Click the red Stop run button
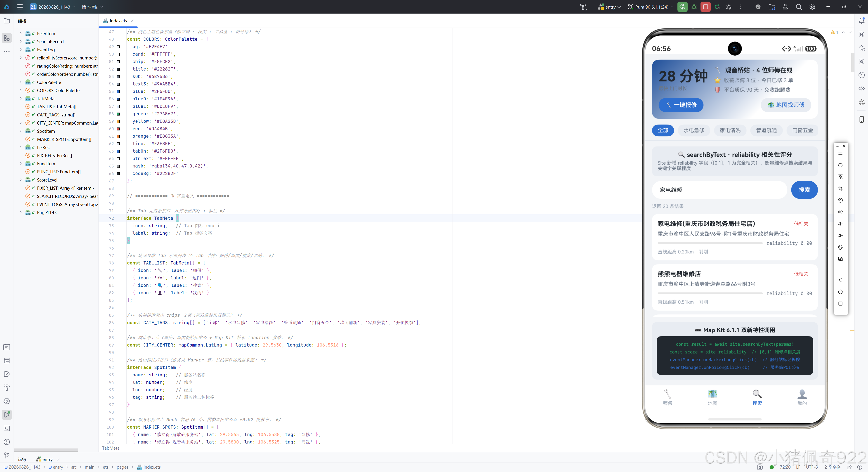 (x=705, y=7)
